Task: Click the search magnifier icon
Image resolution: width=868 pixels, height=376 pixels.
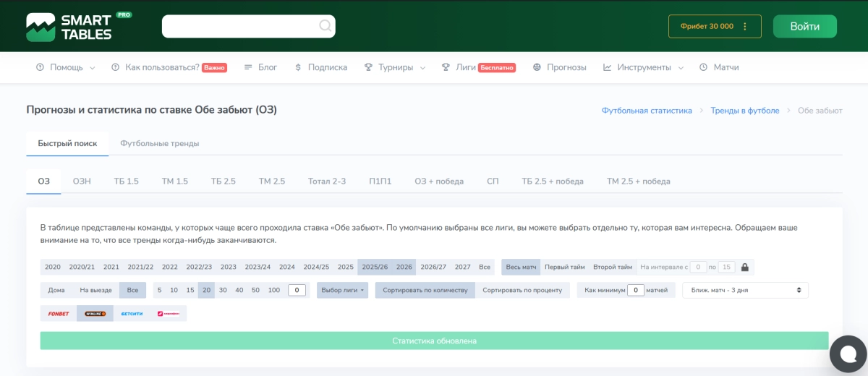Action: 325,26
